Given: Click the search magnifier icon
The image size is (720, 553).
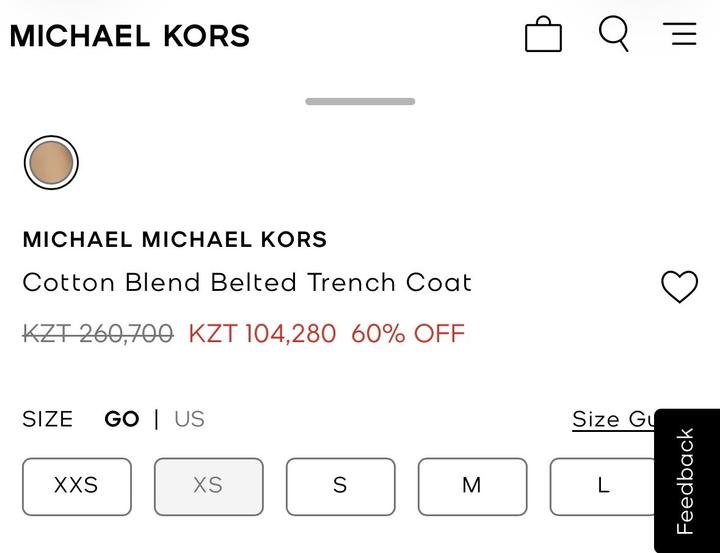Looking at the screenshot, I should pos(614,34).
